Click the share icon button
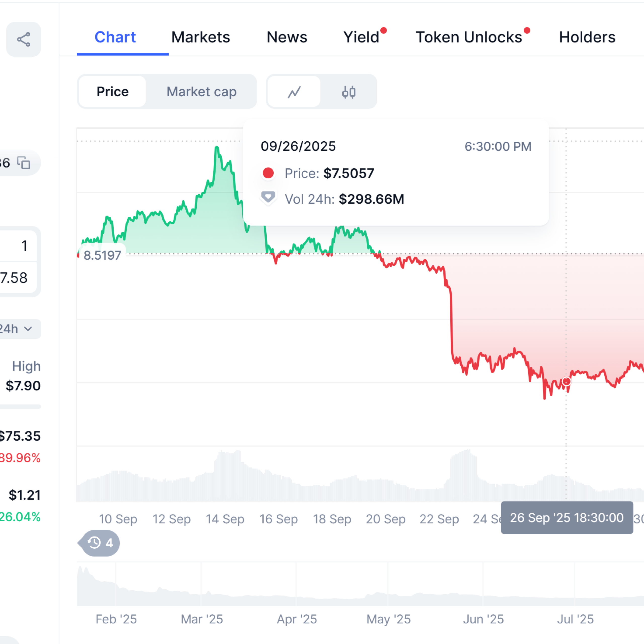This screenshot has height=644, width=644. (x=23, y=39)
